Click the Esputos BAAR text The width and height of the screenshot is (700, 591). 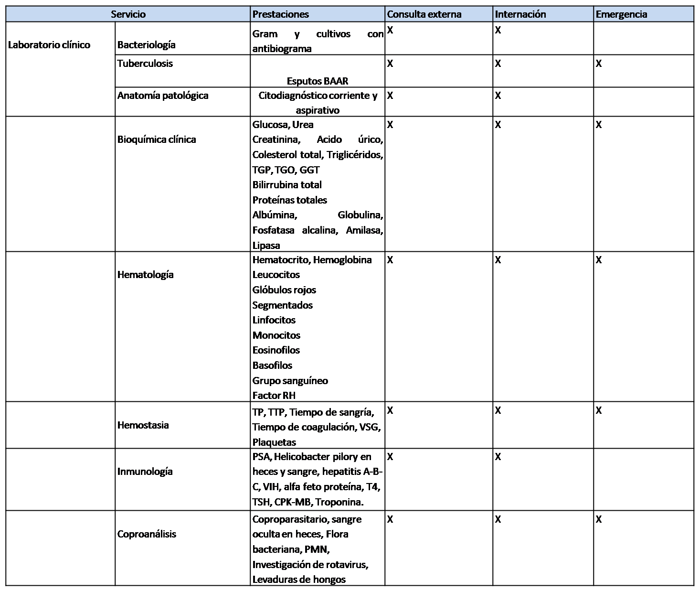(317, 81)
